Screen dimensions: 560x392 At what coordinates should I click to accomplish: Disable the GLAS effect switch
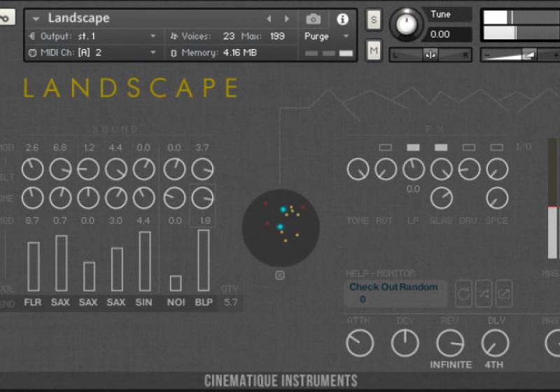click(441, 147)
